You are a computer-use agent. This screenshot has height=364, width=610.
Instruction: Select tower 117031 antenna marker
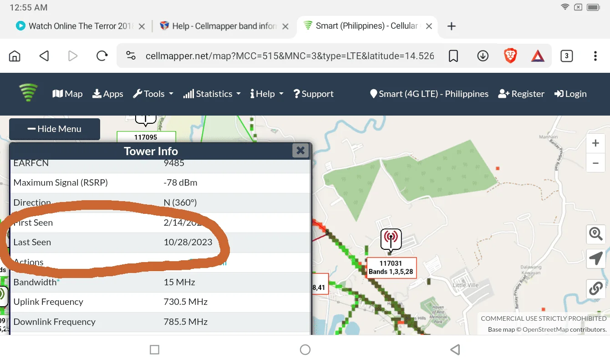391,239
